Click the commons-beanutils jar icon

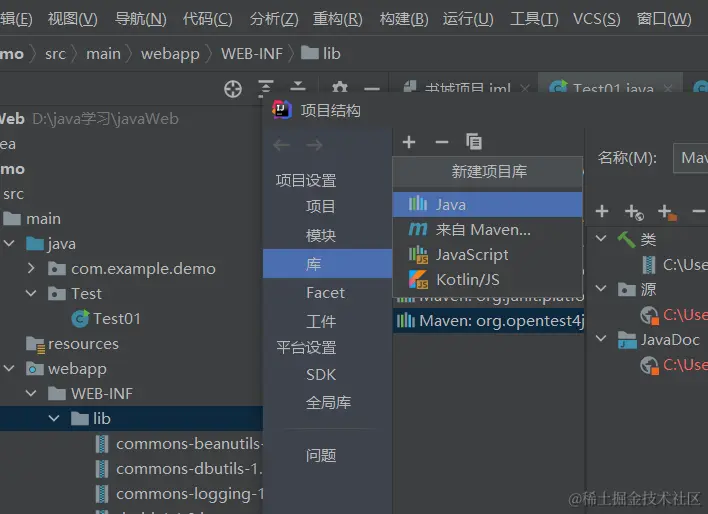coord(102,444)
